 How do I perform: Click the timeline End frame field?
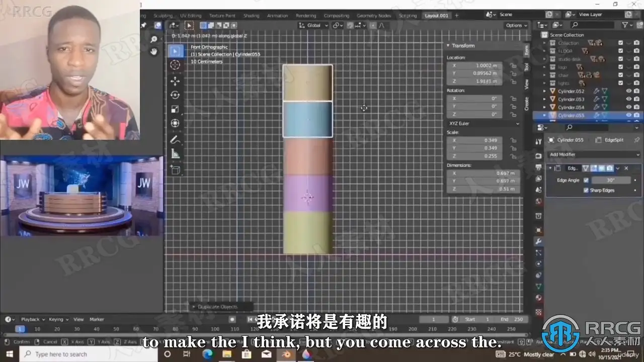click(511, 319)
